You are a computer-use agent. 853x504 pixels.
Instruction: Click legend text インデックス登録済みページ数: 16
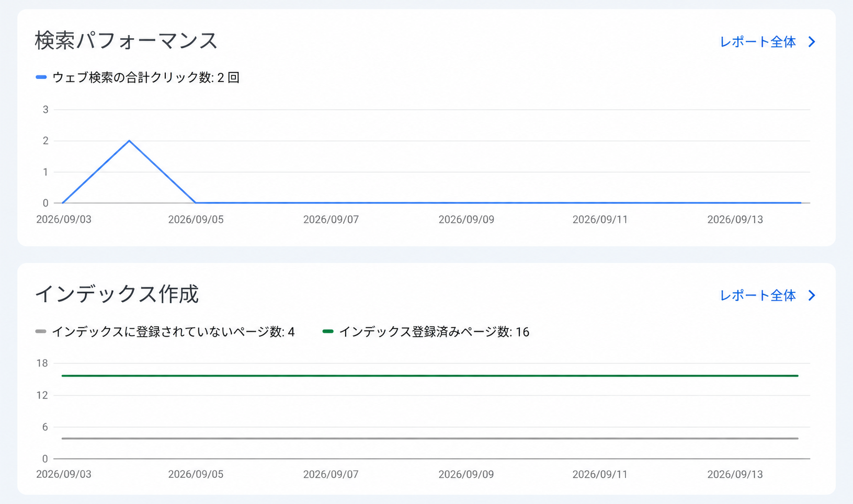(x=434, y=332)
